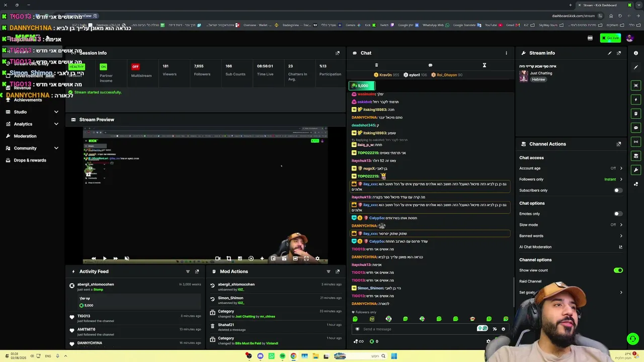Viewport: 644px width, 362px height.
Task: Open Mod Actions filter options
Action: click(329, 271)
